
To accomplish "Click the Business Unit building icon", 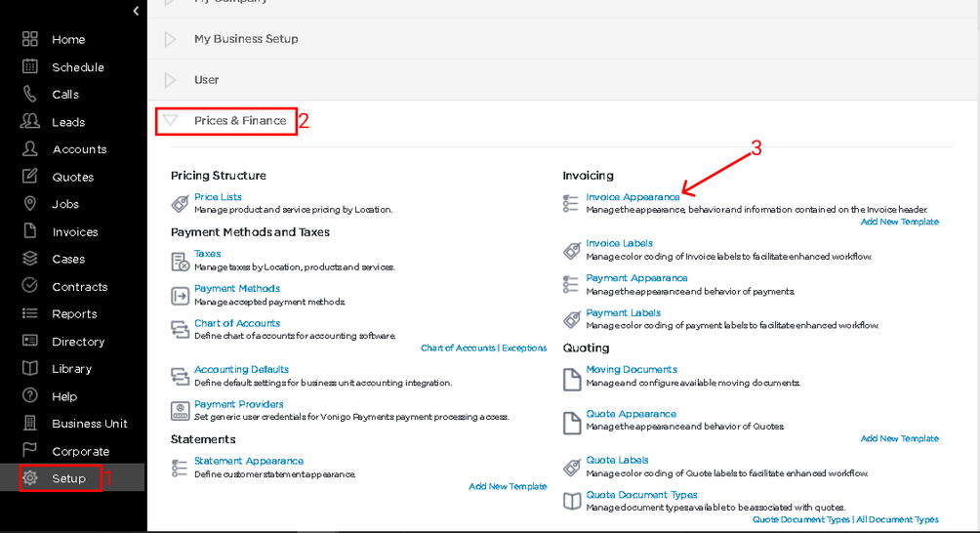I will (x=30, y=423).
